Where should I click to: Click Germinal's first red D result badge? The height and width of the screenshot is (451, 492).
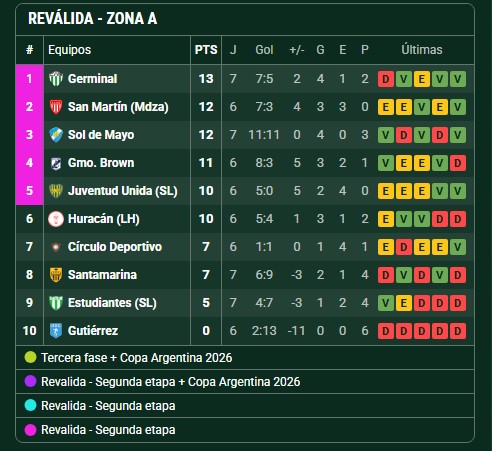[386, 79]
